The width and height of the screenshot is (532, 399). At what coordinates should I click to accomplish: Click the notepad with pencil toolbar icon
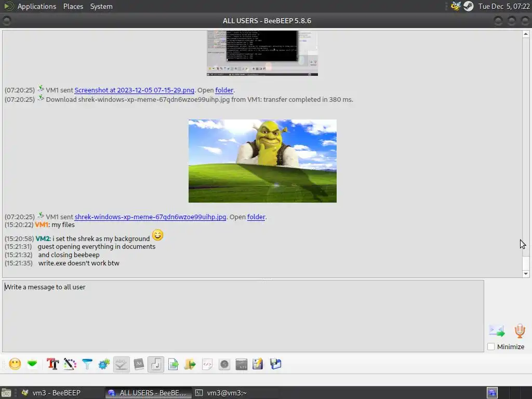point(258,364)
